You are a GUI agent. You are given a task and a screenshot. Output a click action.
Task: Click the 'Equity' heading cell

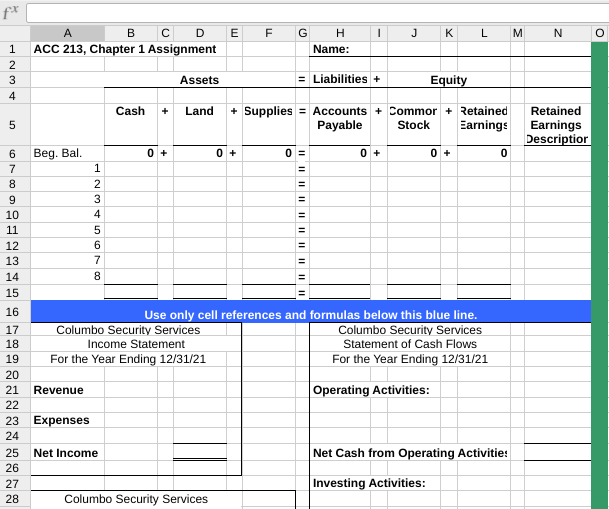449,80
